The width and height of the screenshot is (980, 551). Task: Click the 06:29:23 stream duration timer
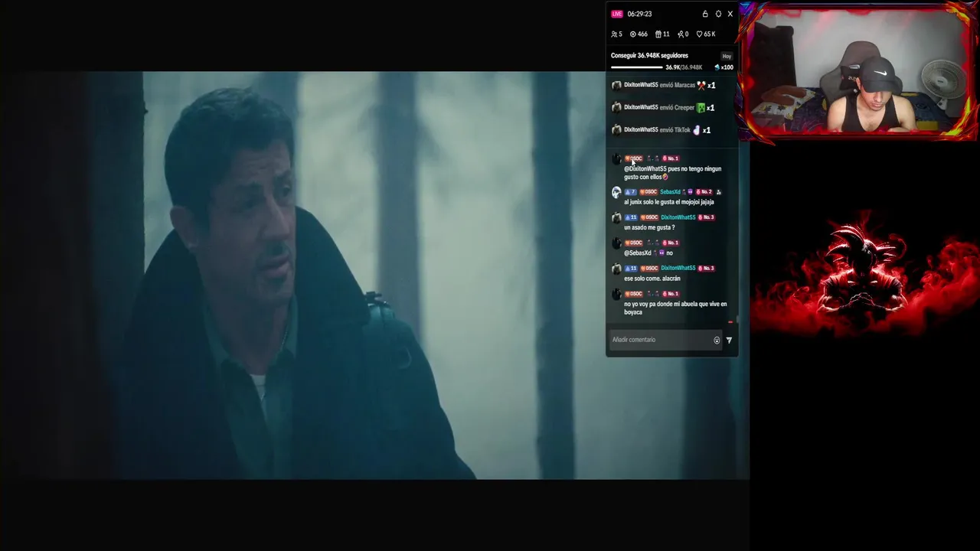pos(639,14)
